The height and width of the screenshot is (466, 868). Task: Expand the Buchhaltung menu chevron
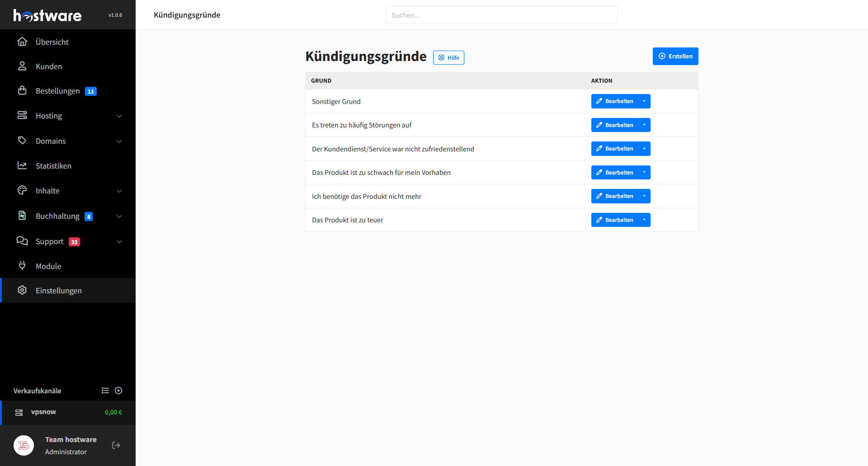click(x=119, y=217)
